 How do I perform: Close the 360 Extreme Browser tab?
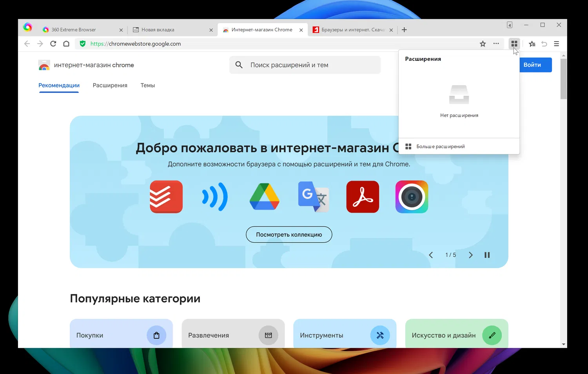[121, 30]
